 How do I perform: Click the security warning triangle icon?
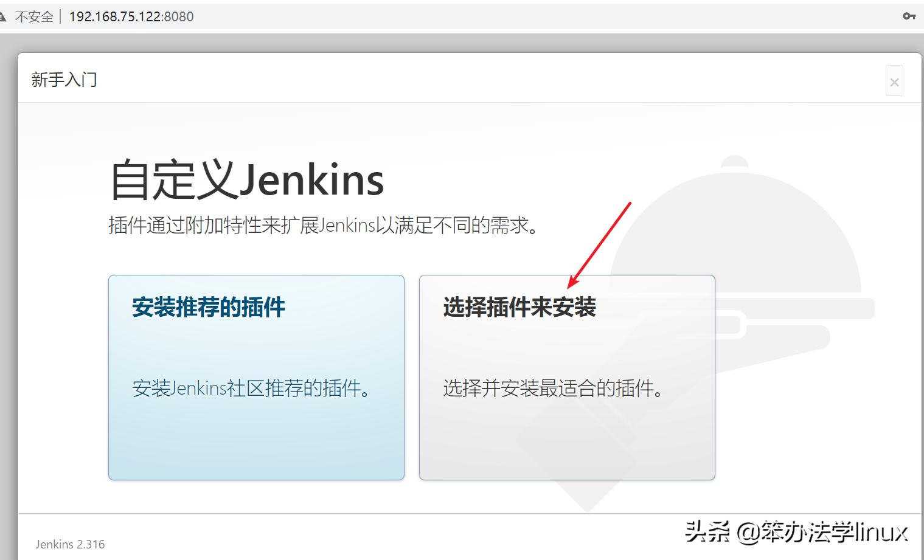(5, 16)
